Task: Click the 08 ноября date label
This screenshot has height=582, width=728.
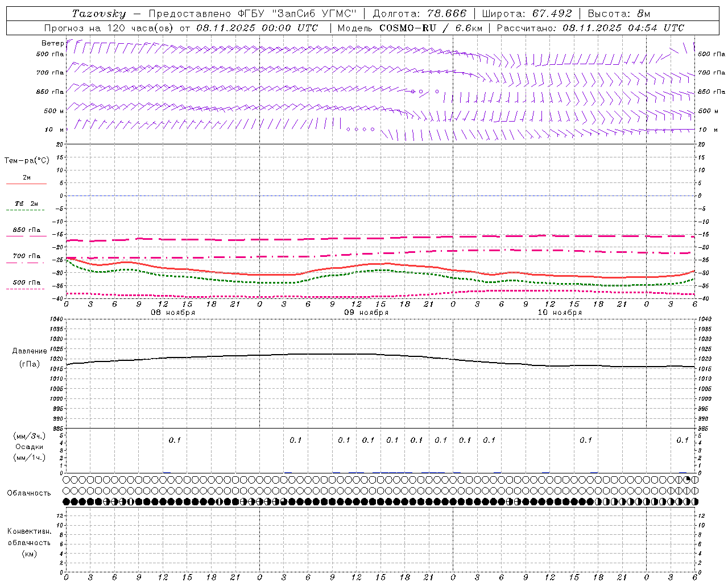Action: [173, 313]
